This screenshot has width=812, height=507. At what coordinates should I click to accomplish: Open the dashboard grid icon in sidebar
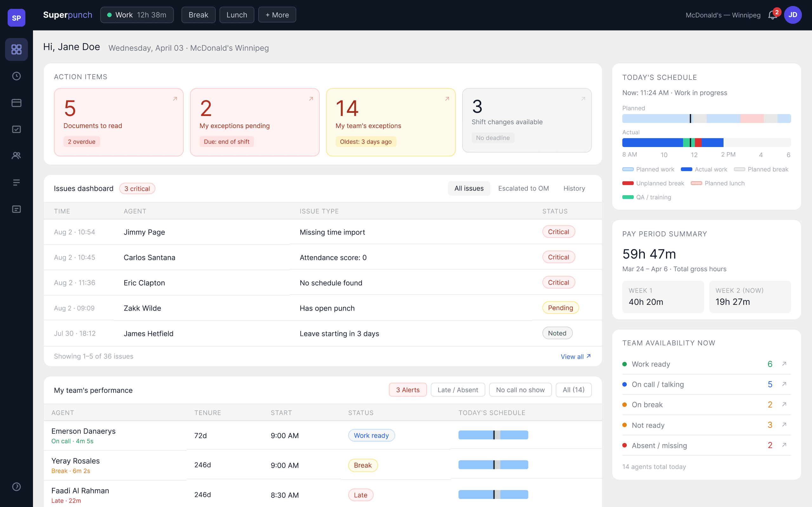point(16,49)
